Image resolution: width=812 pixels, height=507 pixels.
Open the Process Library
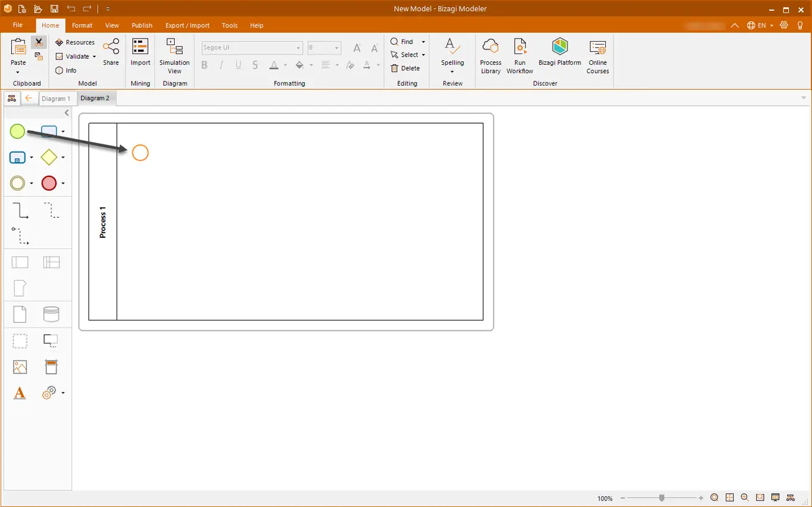(x=490, y=56)
